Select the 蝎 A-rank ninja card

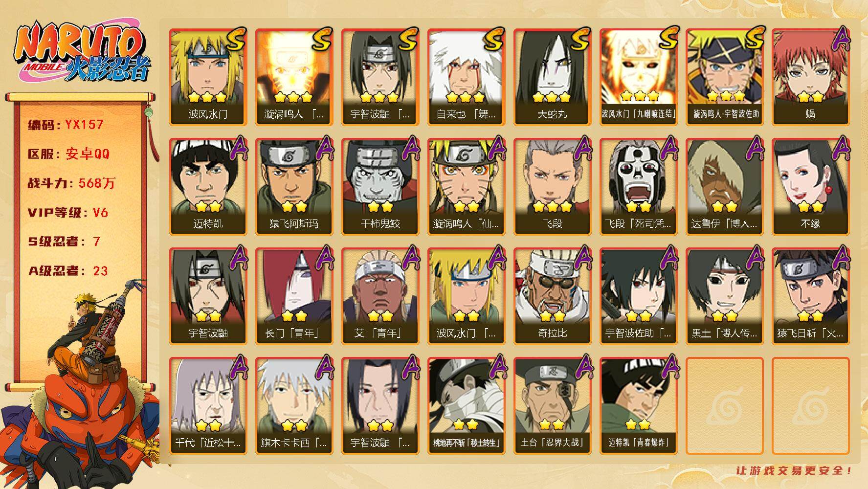[x=810, y=77]
